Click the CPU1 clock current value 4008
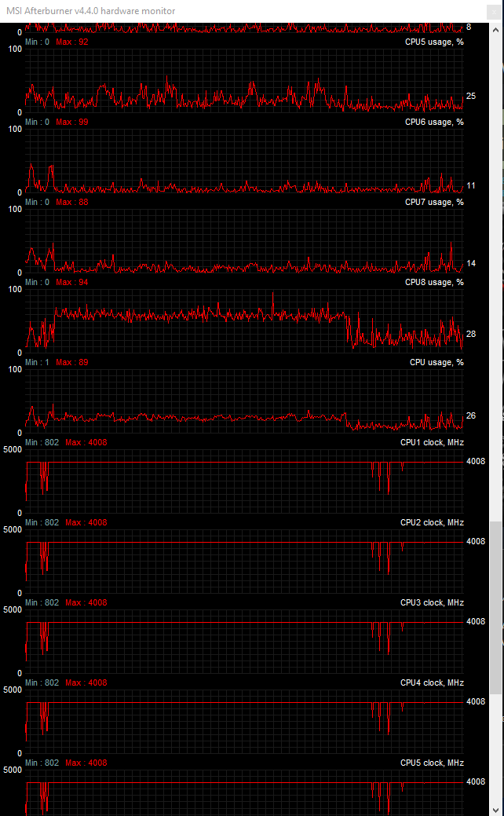 (476, 462)
